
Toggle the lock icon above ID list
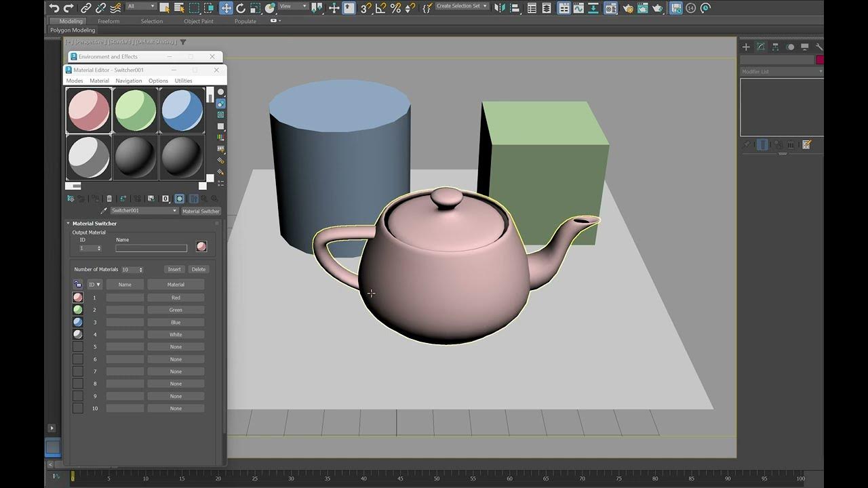point(78,285)
